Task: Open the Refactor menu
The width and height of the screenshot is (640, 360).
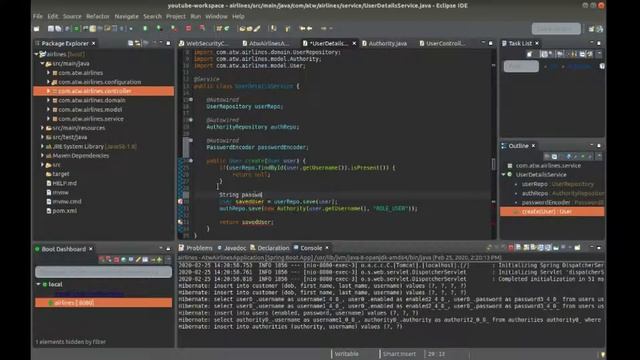Action: click(98, 16)
